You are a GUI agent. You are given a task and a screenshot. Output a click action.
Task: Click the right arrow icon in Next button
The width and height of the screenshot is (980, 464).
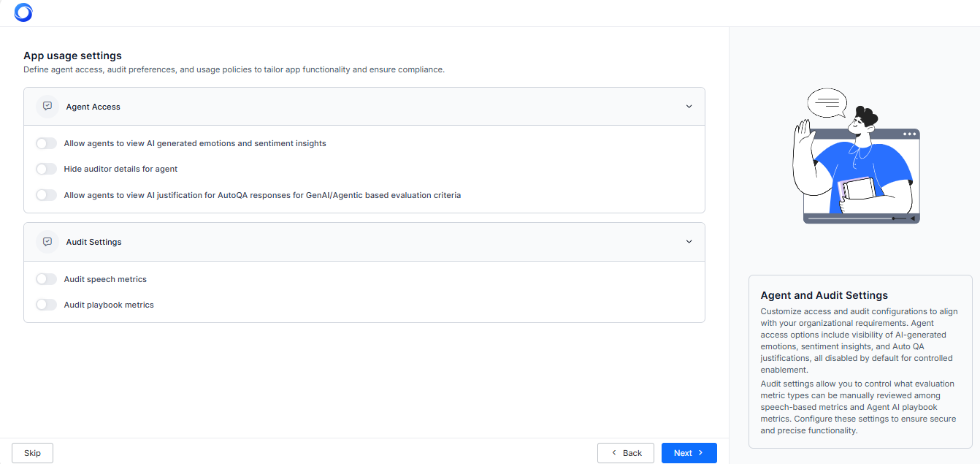pos(701,453)
